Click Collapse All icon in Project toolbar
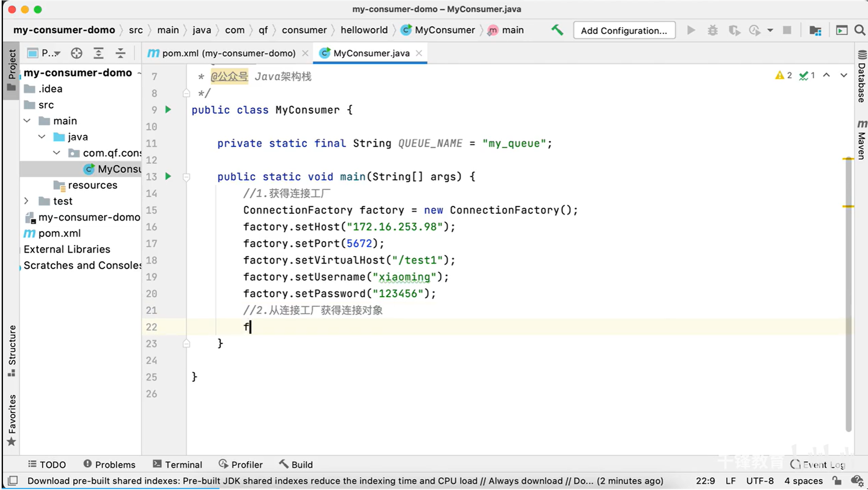The image size is (868, 490). tap(120, 53)
